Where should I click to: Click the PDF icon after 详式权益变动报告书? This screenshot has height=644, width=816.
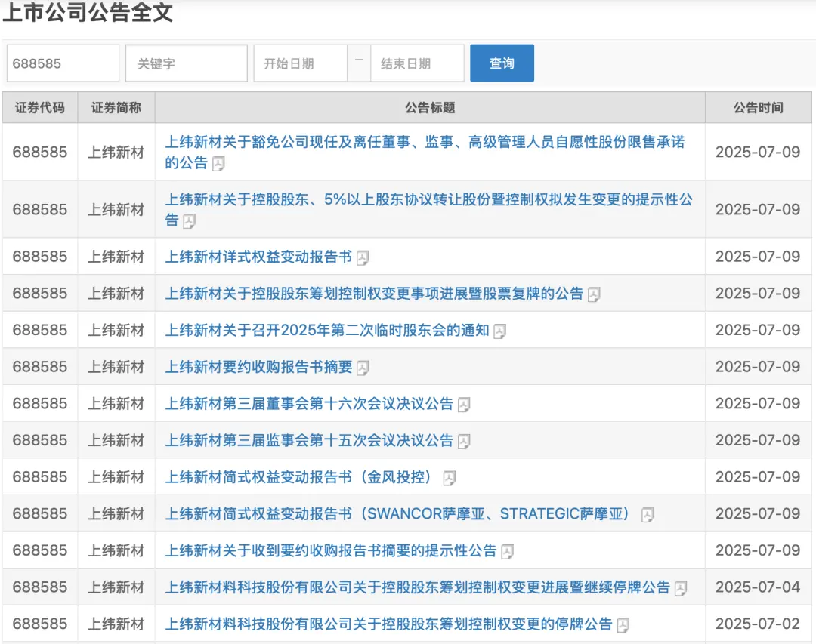click(x=363, y=258)
